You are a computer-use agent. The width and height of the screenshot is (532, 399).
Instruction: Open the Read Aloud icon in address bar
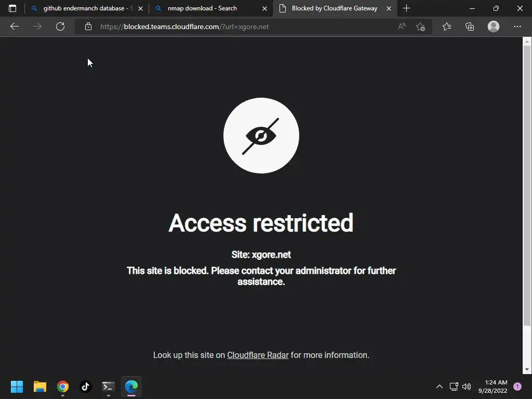pos(402,26)
